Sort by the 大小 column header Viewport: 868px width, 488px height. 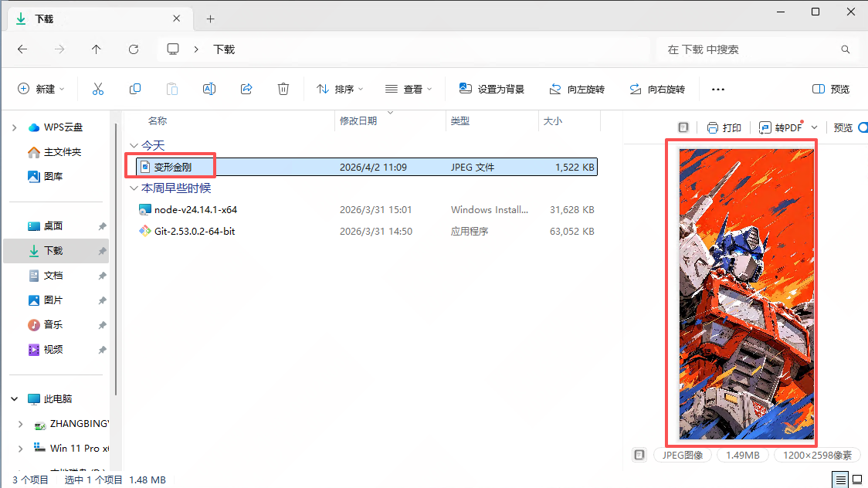pyautogui.click(x=552, y=120)
